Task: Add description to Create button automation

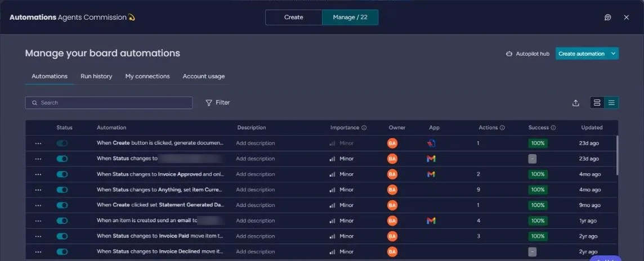Action: tap(256, 143)
